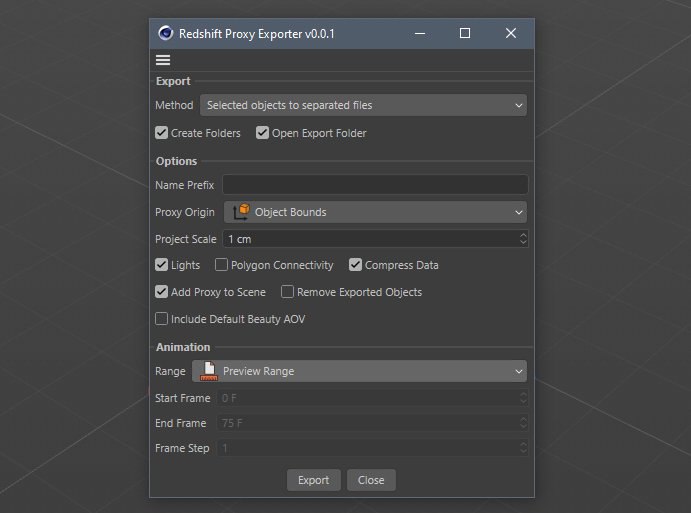Viewport: 691px width, 513px height.
Task: Disable the Lights checkbox
Action: pyautogui.click(x=161, y=265)
